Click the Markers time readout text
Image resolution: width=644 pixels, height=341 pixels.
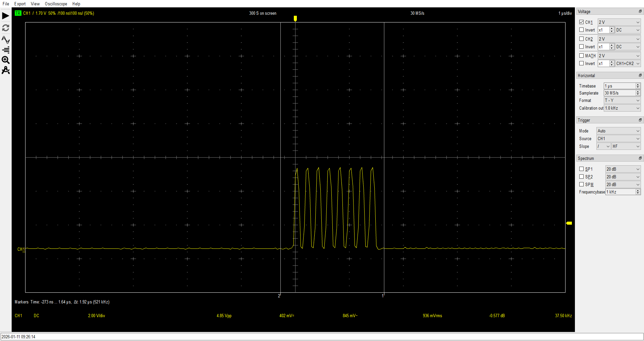pyautogui.click(x=62, y=302)
